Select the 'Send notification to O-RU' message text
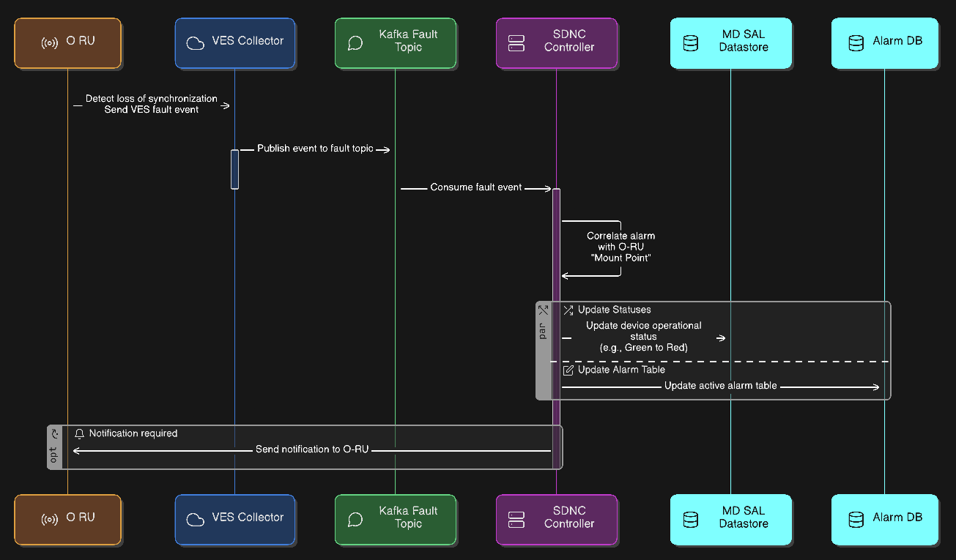The height and width of the screenshot is (560, 956). coord(312,449)
